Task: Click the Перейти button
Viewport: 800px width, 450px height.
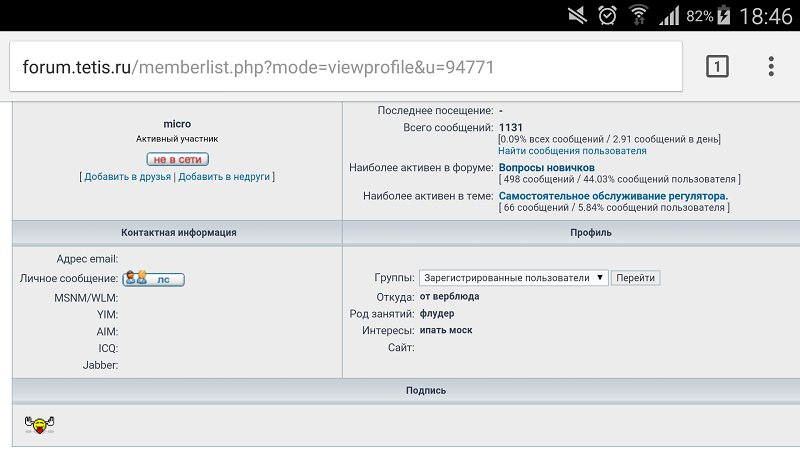Action: 635,278
